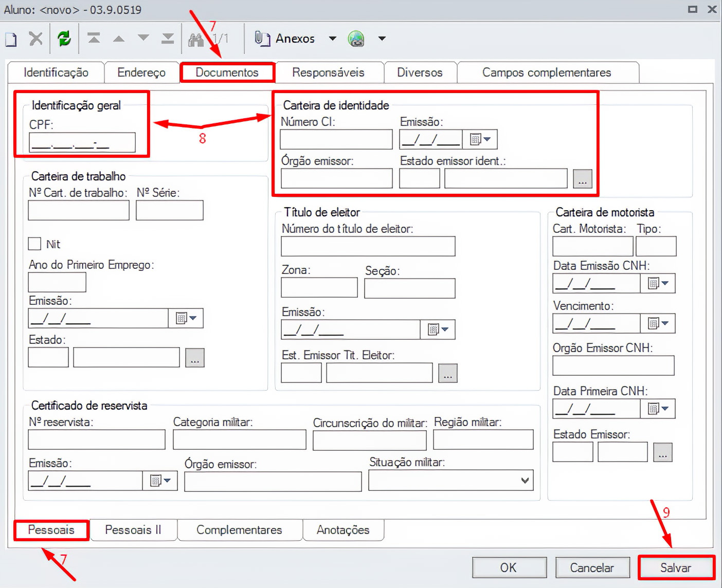Open the Situação militar dropdown
Screen dimensions: 722x588
[x=525, y=481]
